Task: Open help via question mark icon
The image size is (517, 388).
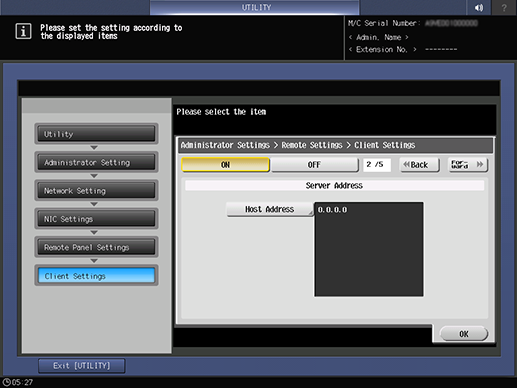Action: tap(504, 7)
